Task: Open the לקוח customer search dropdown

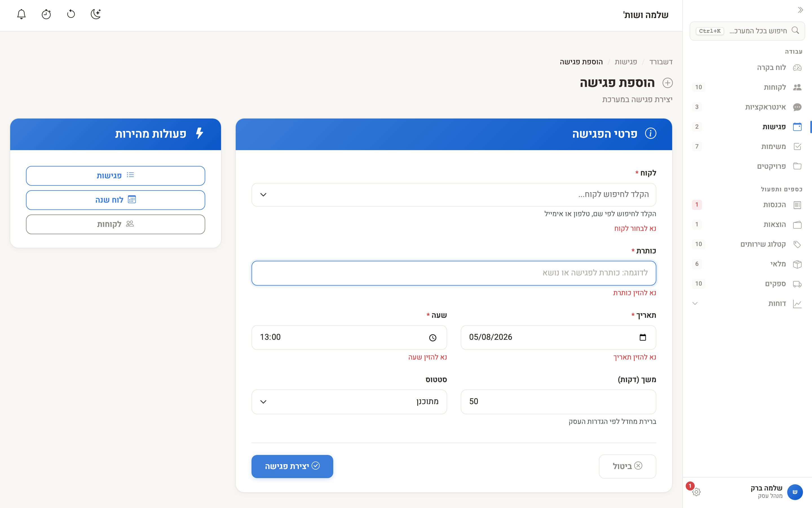Action: pos(454,194)
